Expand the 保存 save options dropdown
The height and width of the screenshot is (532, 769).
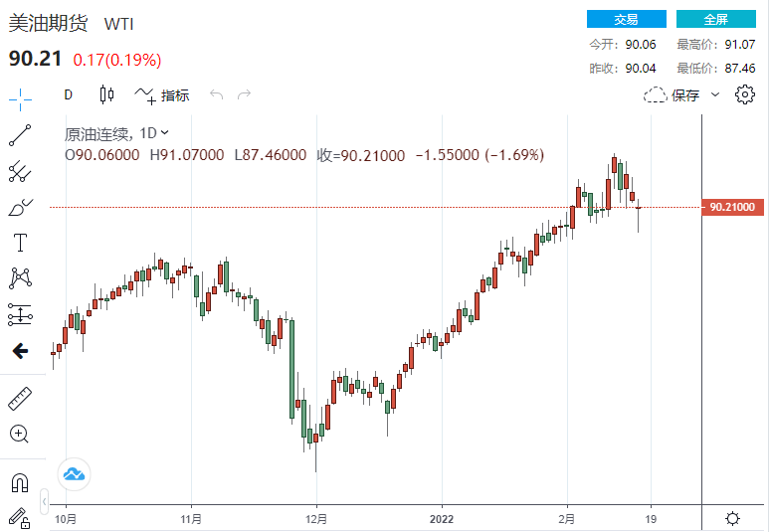tap(715, 95)
